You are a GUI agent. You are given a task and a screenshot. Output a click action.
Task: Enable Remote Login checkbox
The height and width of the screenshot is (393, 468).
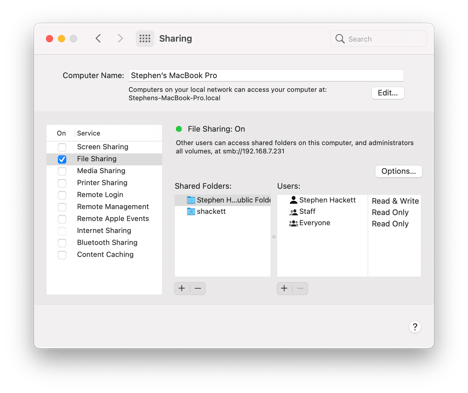pos(62,195)
